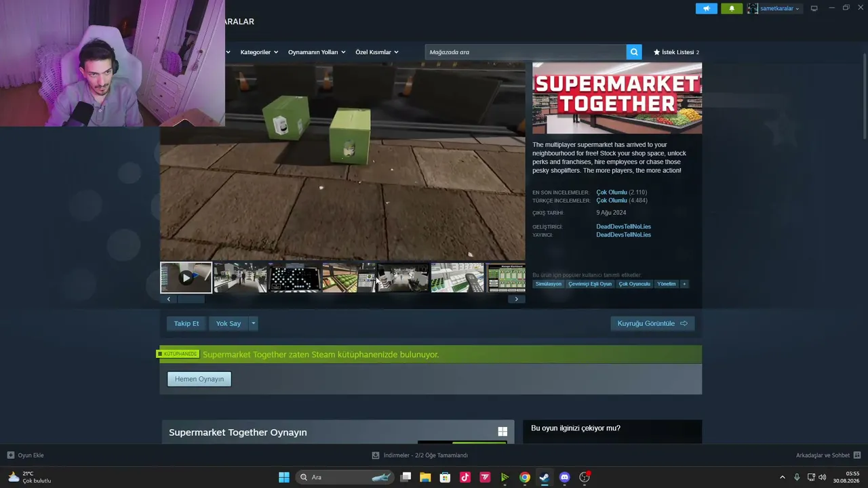Open the developer DeadDevsTellNoLies link
868x488 pixels.
(624, 226)
